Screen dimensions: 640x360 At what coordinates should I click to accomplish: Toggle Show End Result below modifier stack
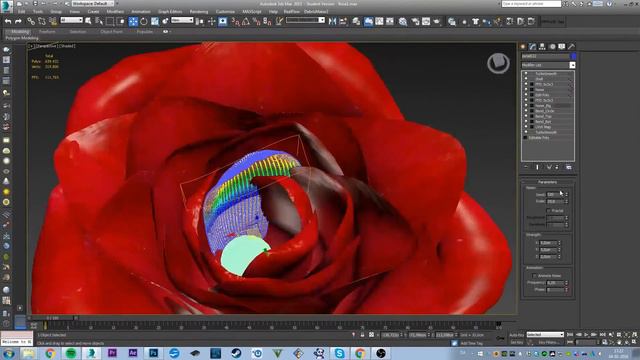point(537,167)
